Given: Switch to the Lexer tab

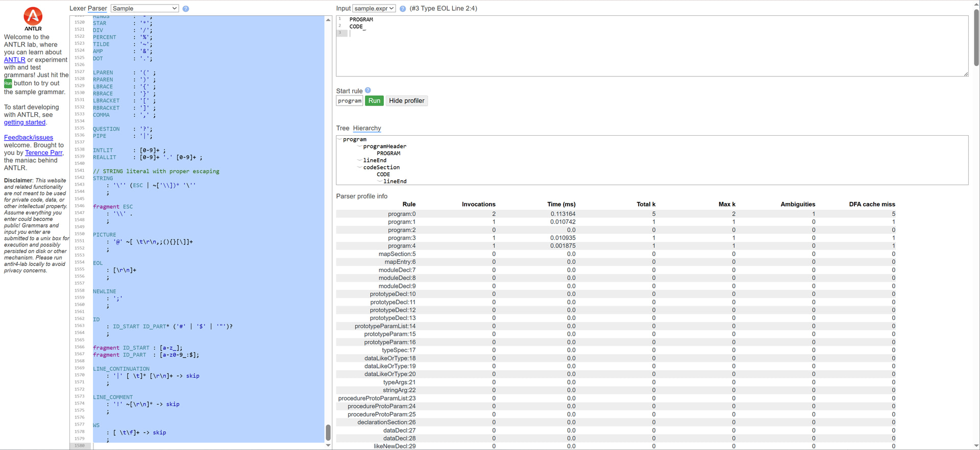Looking at the screenshot, I should [78, 9].
